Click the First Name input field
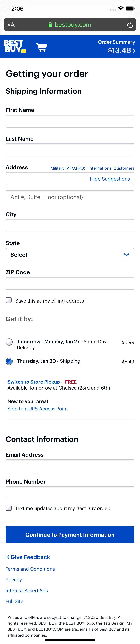This screenshot has width=140, height=644. pyautogui.click(x=70, y=121)
